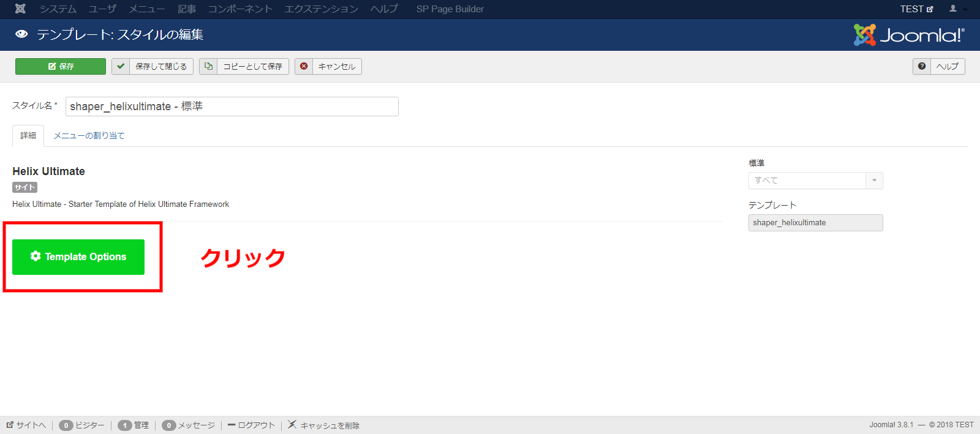Open the エクステンション menu
This screenshot has width=980, height=434.
coord(321,9)
